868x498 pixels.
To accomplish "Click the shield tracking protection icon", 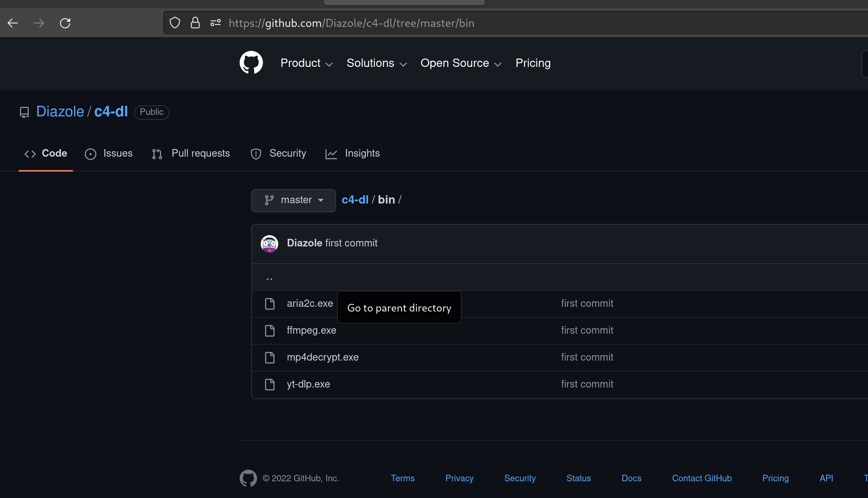I will coord(175,23).
